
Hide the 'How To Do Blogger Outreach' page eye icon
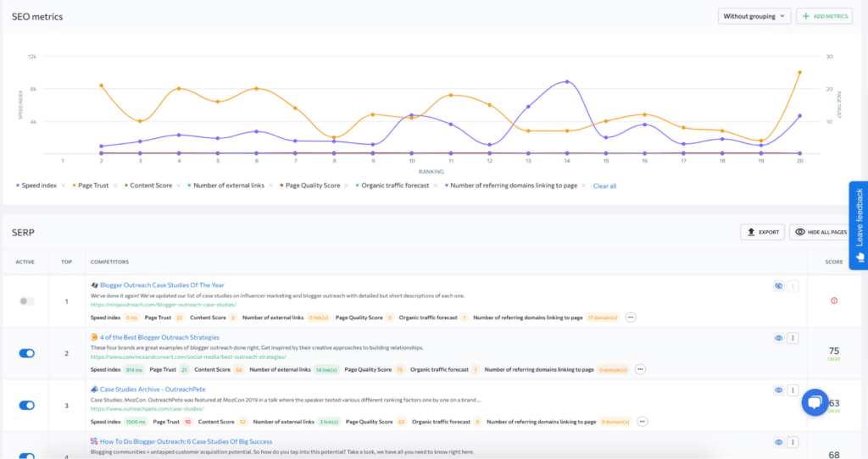[778, 442]
